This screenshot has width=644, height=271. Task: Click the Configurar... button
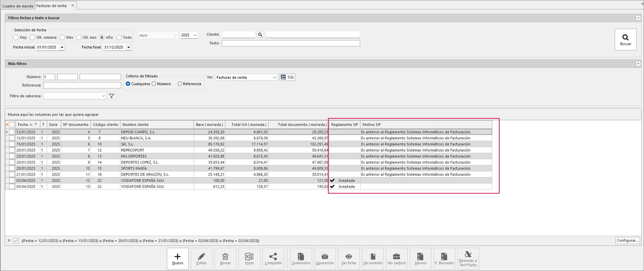627,240
